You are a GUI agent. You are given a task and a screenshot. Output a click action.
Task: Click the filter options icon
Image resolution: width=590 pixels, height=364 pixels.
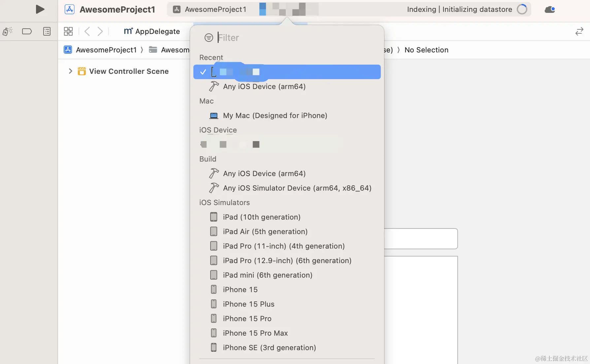click(x=209, y=38)
